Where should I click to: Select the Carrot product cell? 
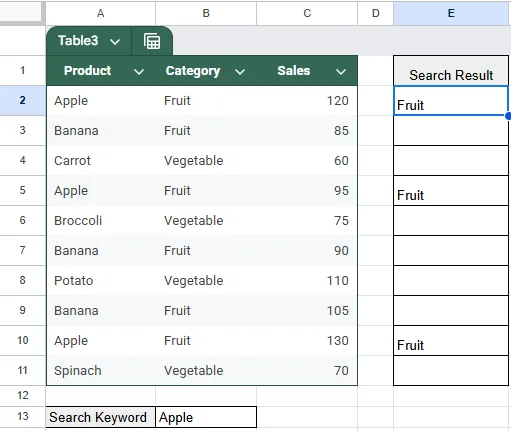101,161
